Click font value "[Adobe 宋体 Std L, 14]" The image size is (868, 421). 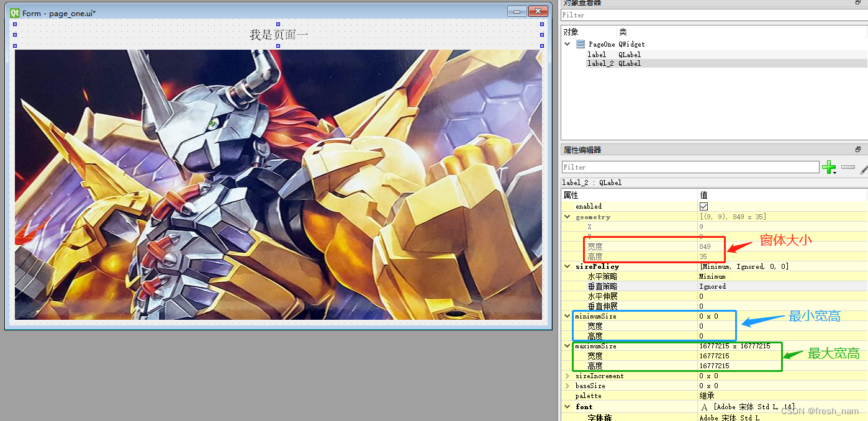(x=754, y=407)
